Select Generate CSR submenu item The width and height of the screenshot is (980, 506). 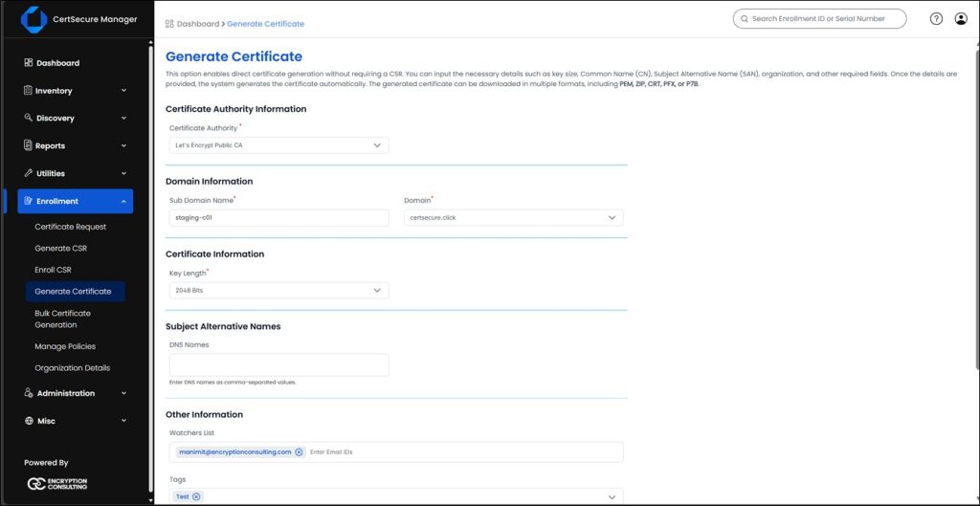click(x=60, y=248)
